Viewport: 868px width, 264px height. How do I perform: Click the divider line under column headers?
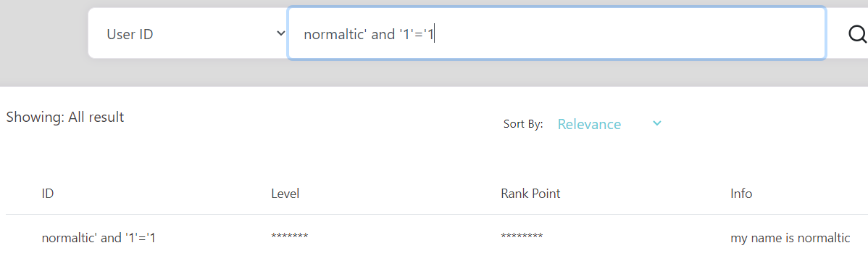(x=437, y=214)
